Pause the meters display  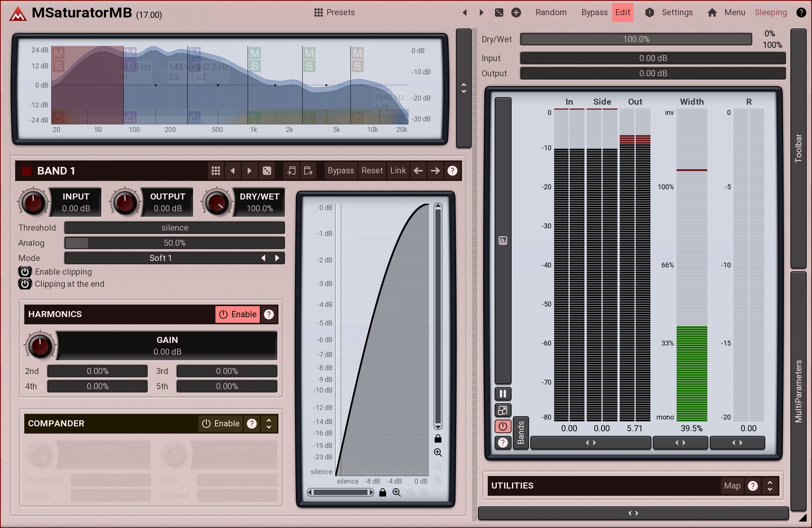[503, 394]
